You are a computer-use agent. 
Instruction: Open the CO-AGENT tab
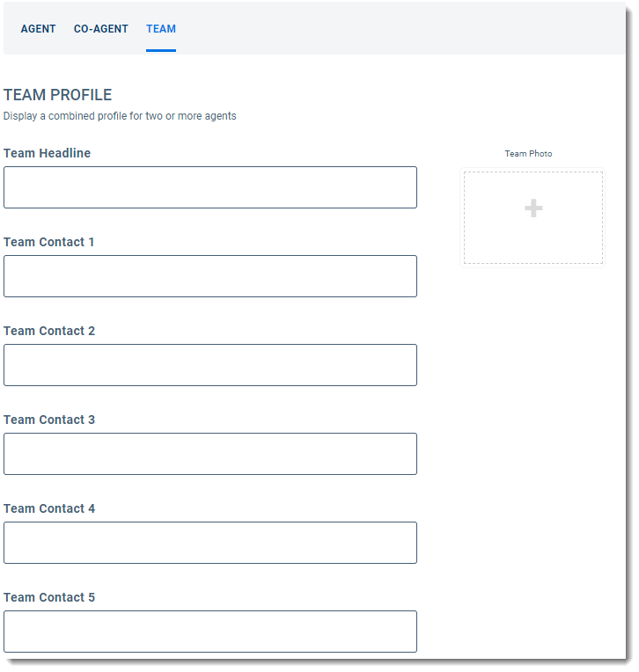point(100,29)
